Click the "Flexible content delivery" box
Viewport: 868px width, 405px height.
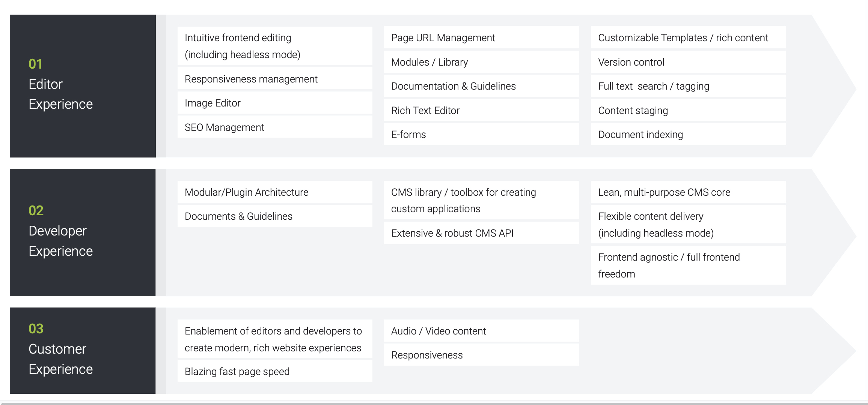coord(688,224)
